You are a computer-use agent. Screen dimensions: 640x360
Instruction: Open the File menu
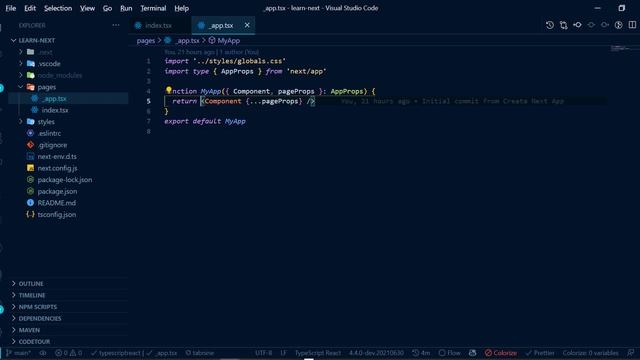(11, 8)
